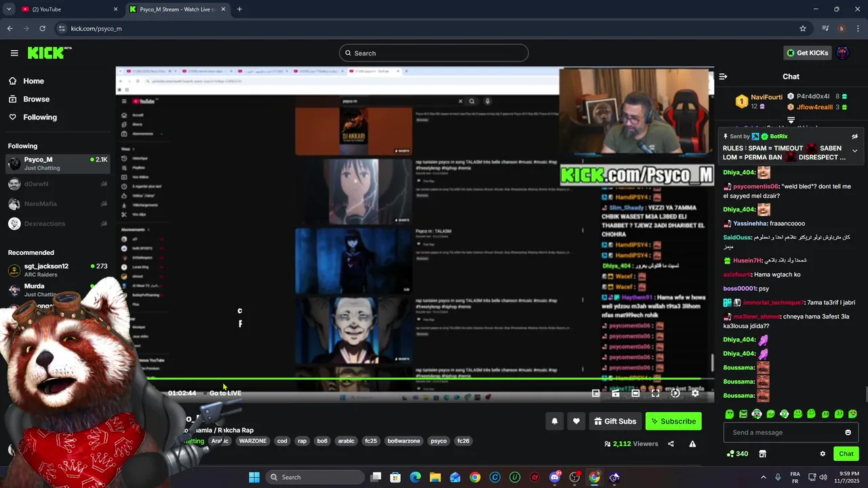The image size is (868, 488).
Task: Open SaidOuss's chat profile
Action: pyautogui.click(x=737, y=237)
